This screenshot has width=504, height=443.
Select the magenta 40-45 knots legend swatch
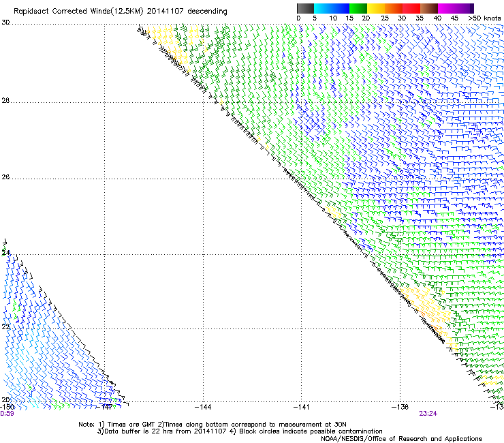[x=447, y=8]
